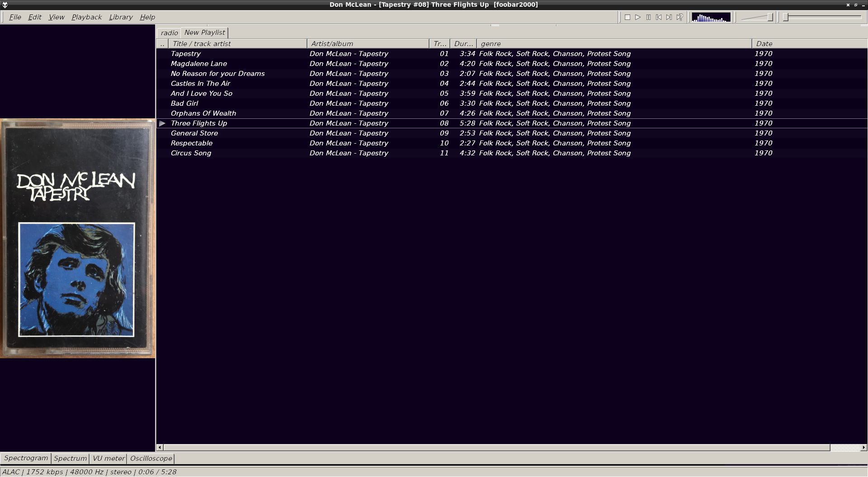Sort by Title / track artist column
Viewport: 868px width, 477px height.
[x=238, y=44]
